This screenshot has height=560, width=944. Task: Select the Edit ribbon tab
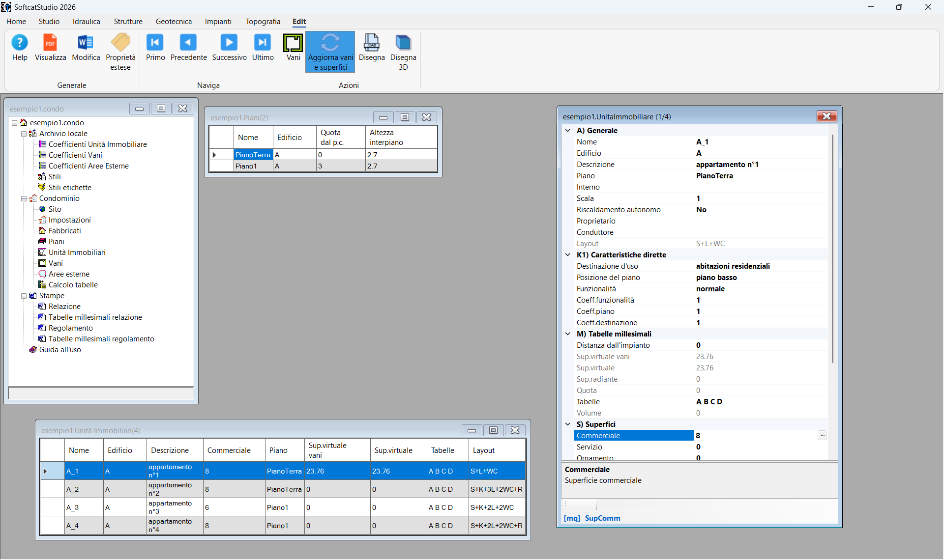(x=299, y=22)
